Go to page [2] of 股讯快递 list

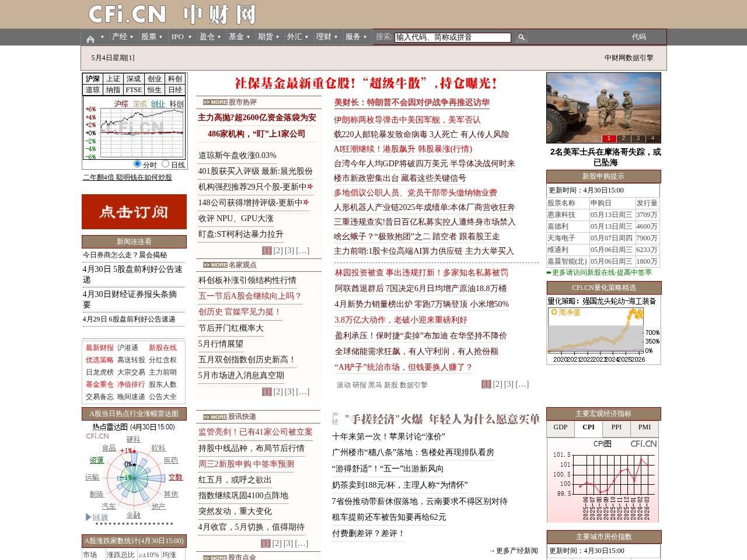coord(277,543)
